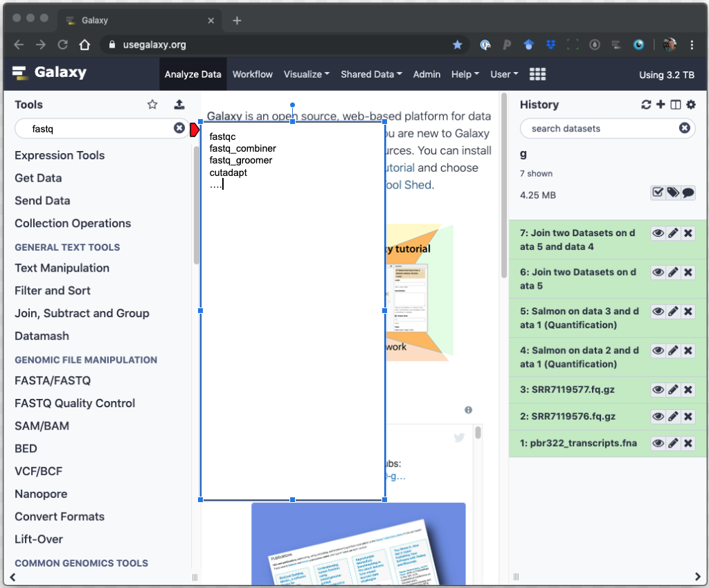Edit attributes of pbr322_transcripts.fna
709x588 pixels.
pyautogui.click(x=673, y=443)
